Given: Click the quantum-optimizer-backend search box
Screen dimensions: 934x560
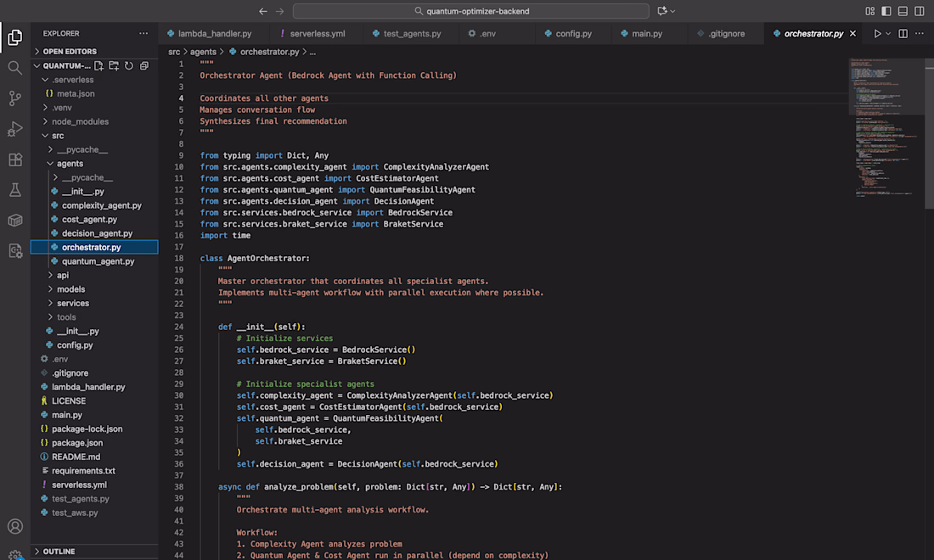Looking at the screenshot, I should pos(470,11).
